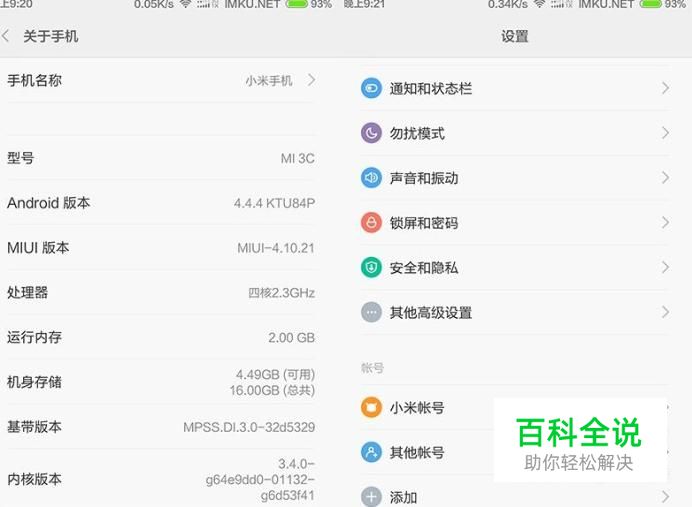Go back from About phone screen
Image resolution: width=692 pixels, height=507 pixels.
coord(6,36)
